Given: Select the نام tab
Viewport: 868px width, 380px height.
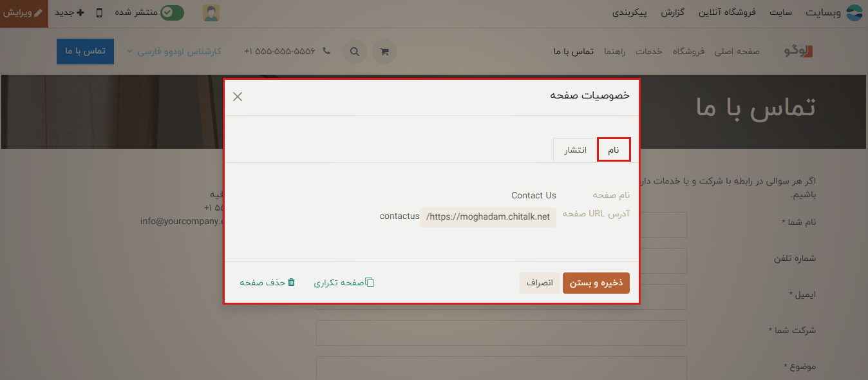Looking at the screenshot, I should [614, 150].
